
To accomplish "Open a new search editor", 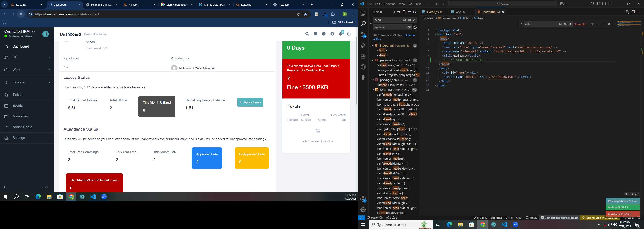I will (x=404, y=12).
